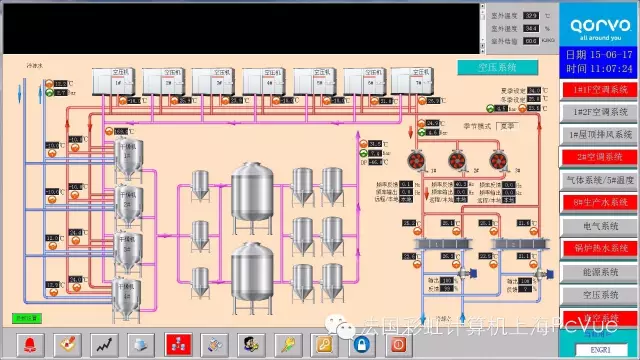Open the 能源系统 page button
The height and width of the screenshot is (360, 640).
(600, 272)
